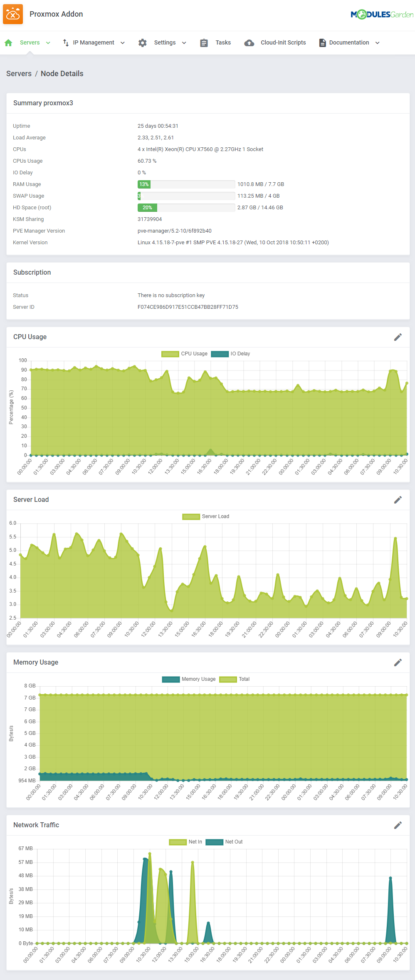Image resolution: width=415 pixels, height=980 pixels.
Task: Open the Documentation dropdown chevron
Action: [377, 43]
